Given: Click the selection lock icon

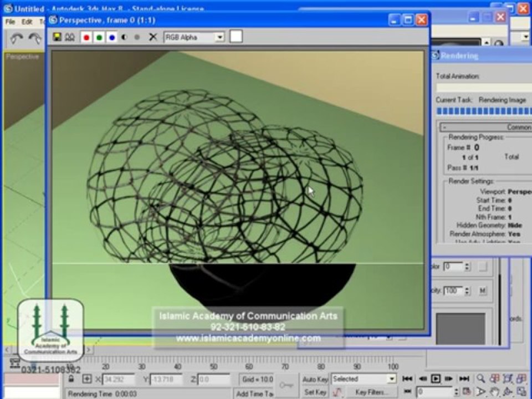Looking at the screenshot, I should click(x=71, y=378).
